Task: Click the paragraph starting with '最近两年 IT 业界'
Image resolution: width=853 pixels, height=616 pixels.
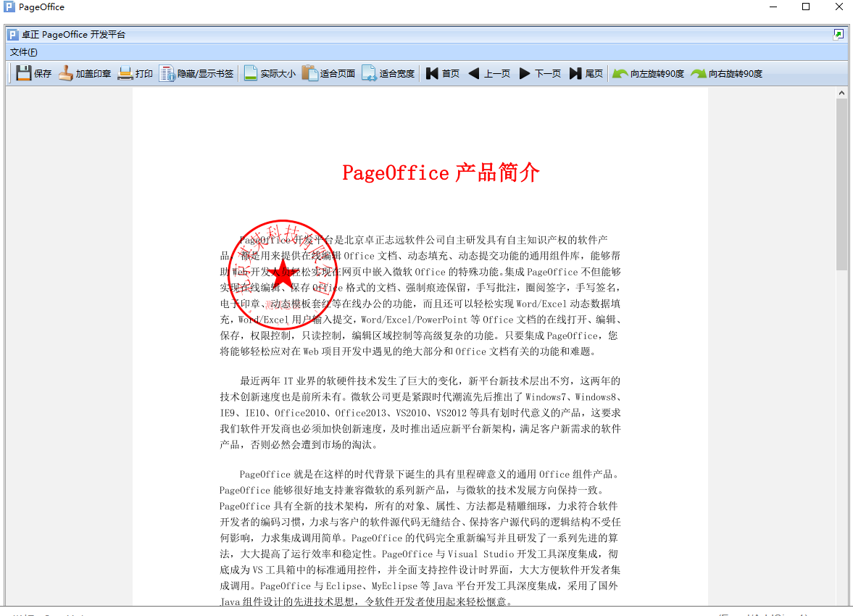Action: pyautogui.click(x=420, y=412)
